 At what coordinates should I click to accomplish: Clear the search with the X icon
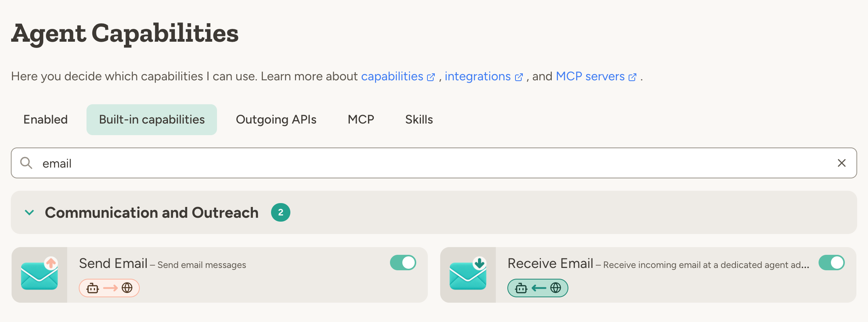point(842,163)
